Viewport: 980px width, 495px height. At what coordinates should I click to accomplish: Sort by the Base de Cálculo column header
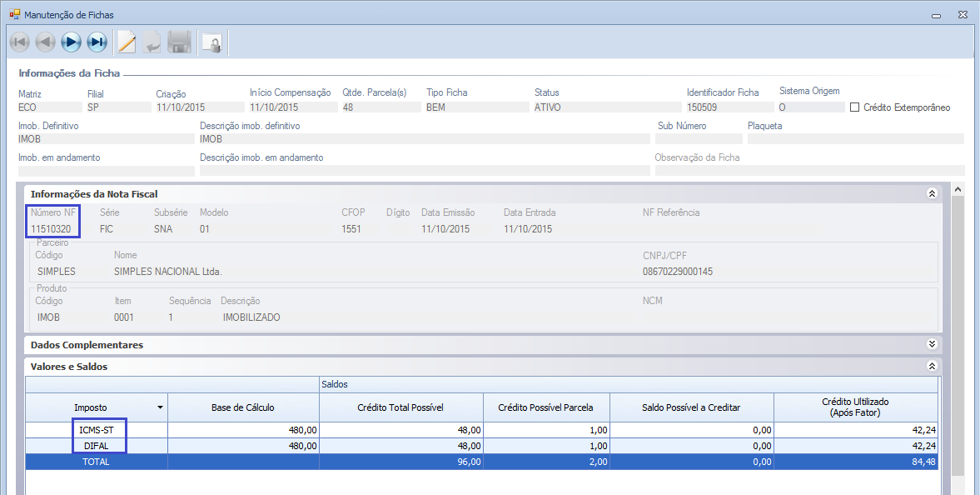pos(242,407)
